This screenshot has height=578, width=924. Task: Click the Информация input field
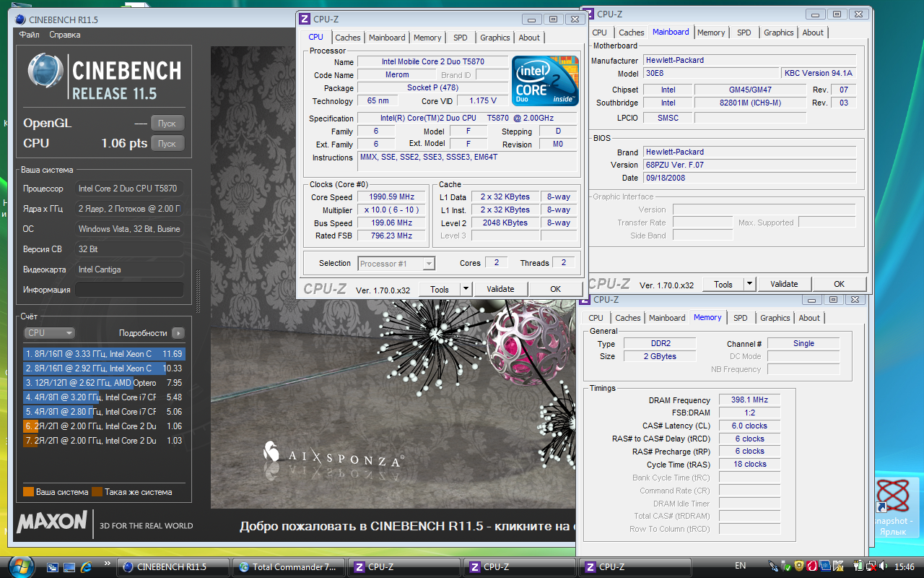pos(129,290)
